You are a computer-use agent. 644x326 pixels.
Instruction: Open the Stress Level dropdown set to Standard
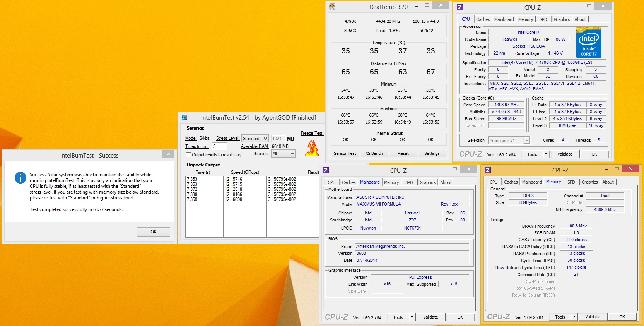point(255,139)
